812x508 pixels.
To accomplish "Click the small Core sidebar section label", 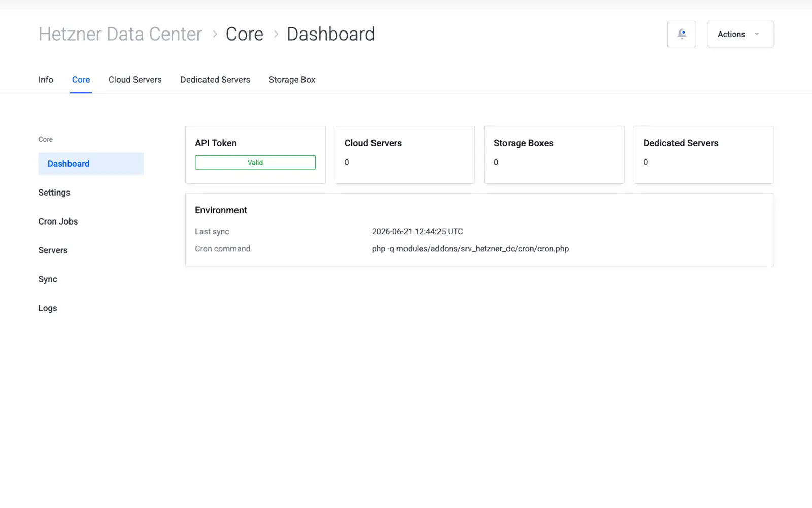I will pyautogui.click(x=45, y=139).
